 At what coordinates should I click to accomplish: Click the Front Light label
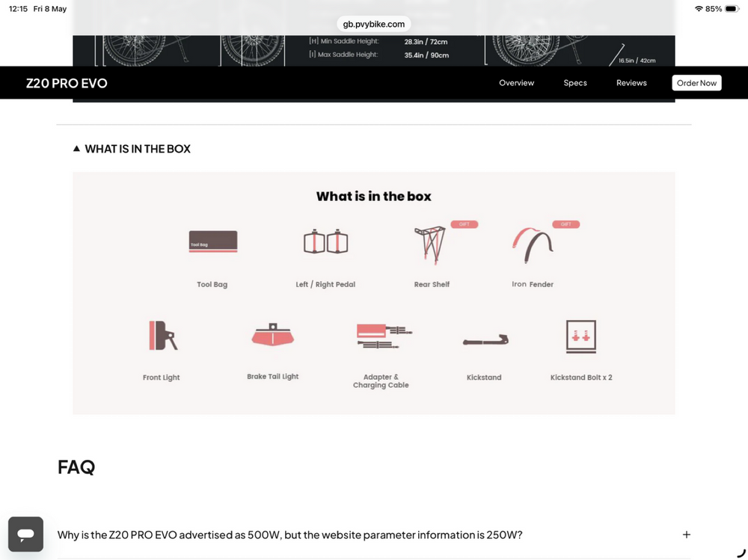[162, 378]
